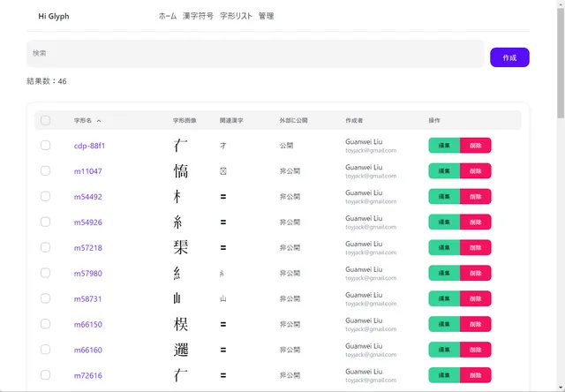
Task: Check the checkbox for row cdp-88f1
Action: tap(45, 145)
